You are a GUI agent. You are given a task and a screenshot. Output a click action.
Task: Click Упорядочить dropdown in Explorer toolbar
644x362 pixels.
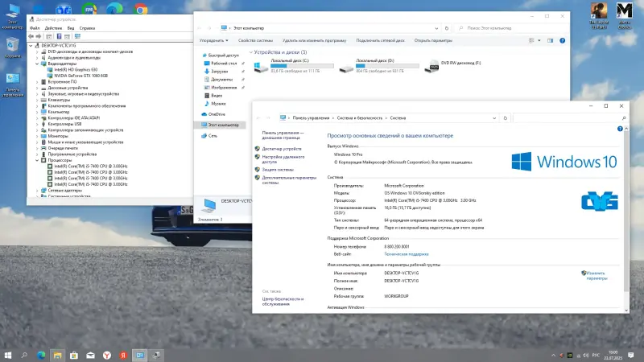(213, 41)
